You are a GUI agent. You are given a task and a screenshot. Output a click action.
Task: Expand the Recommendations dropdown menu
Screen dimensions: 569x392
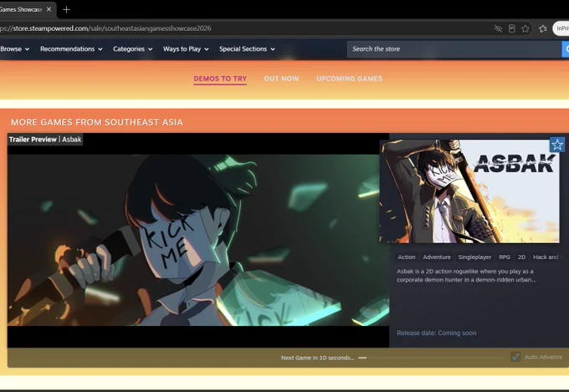tap(71, 49)
